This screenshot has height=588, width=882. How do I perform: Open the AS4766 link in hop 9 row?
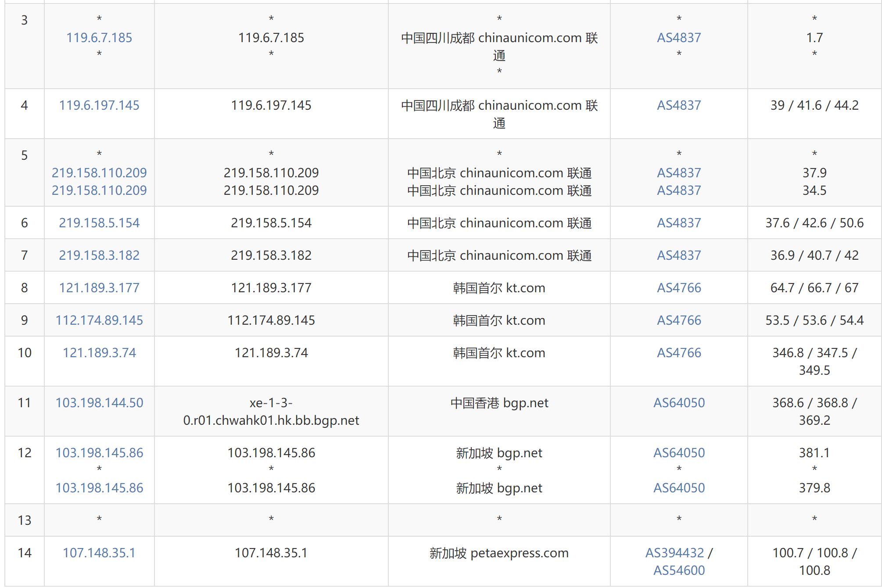(679, 320)
